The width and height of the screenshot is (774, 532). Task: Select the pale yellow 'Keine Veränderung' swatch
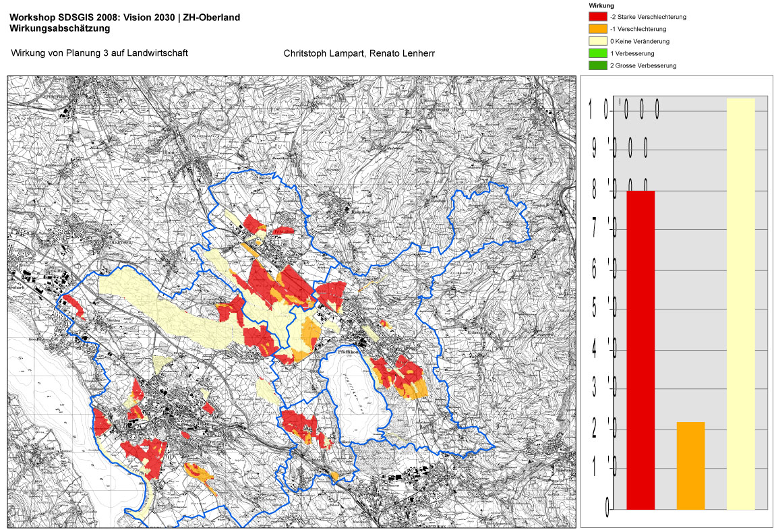597,41
